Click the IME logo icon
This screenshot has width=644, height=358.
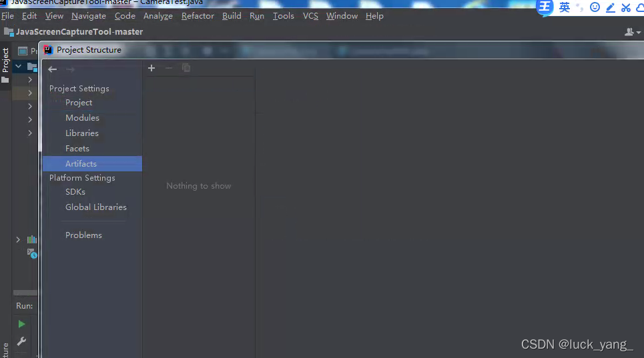(x=545, y=7)
